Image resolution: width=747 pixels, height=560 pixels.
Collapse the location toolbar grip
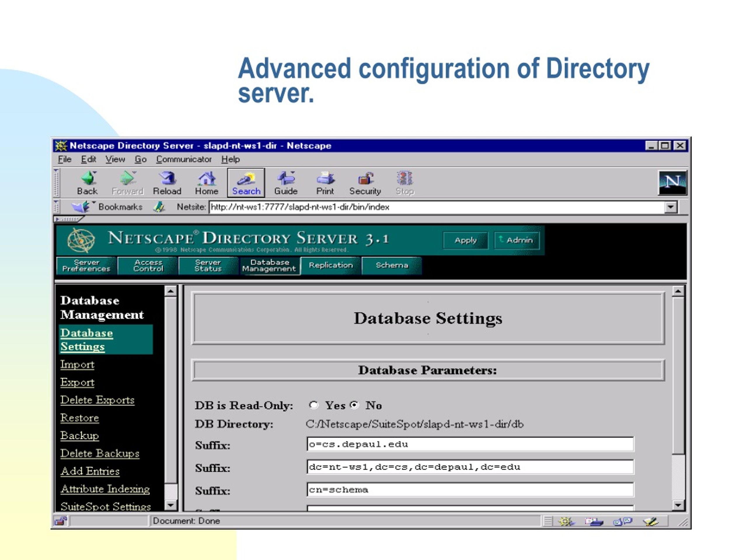(x=56, y=206)
